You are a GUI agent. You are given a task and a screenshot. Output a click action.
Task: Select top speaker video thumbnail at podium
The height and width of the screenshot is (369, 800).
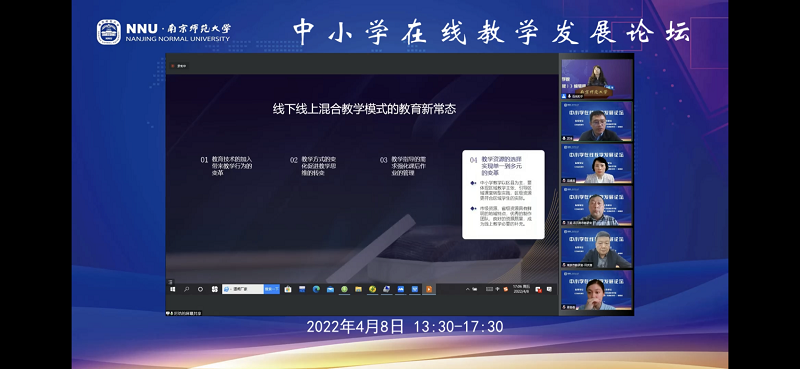pos(597,79)
